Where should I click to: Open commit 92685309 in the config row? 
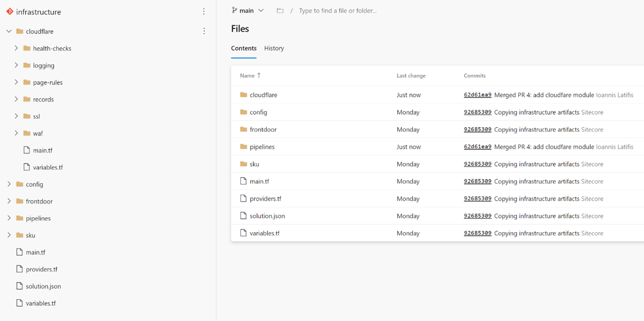click(x=477, y=112)
